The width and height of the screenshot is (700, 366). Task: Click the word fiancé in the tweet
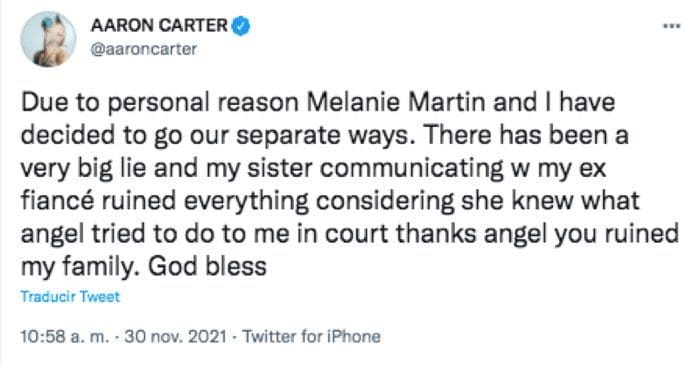57,201
